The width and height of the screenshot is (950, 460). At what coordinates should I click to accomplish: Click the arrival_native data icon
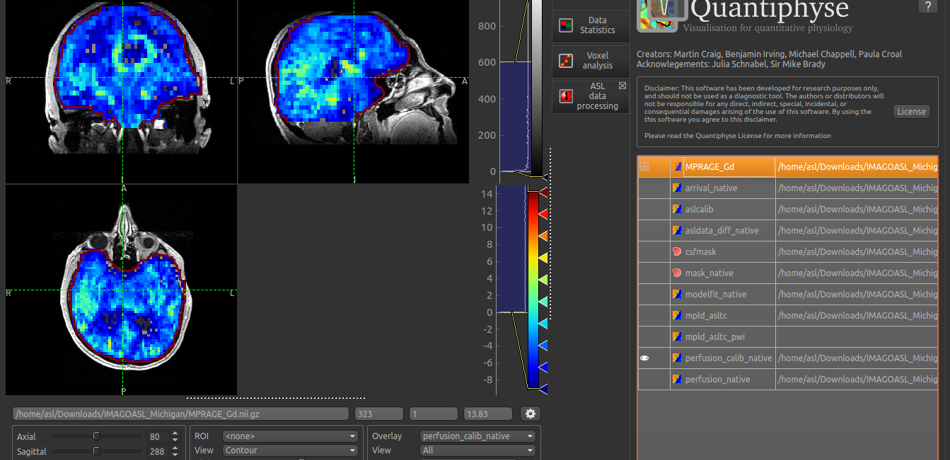point(677,187)
